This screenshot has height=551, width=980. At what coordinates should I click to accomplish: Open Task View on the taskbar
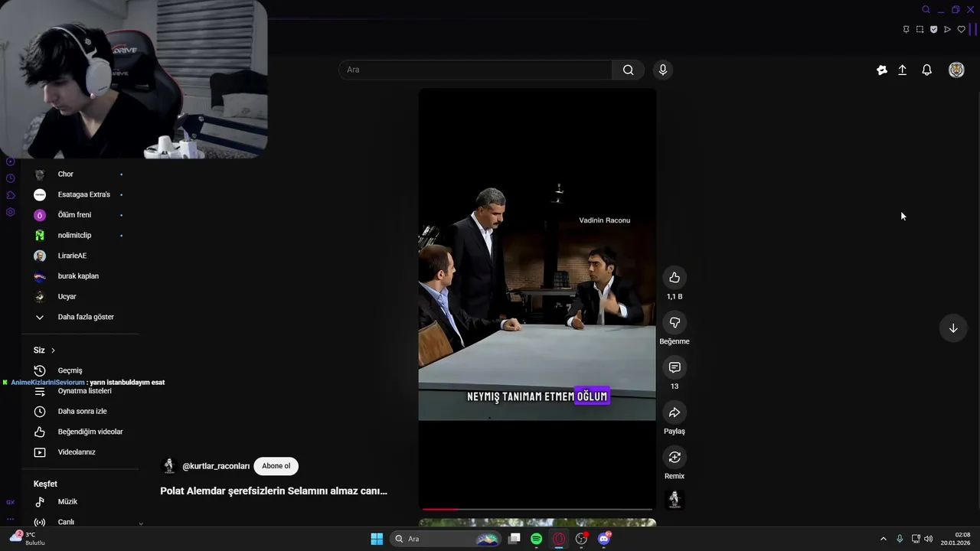coord(514,539)
